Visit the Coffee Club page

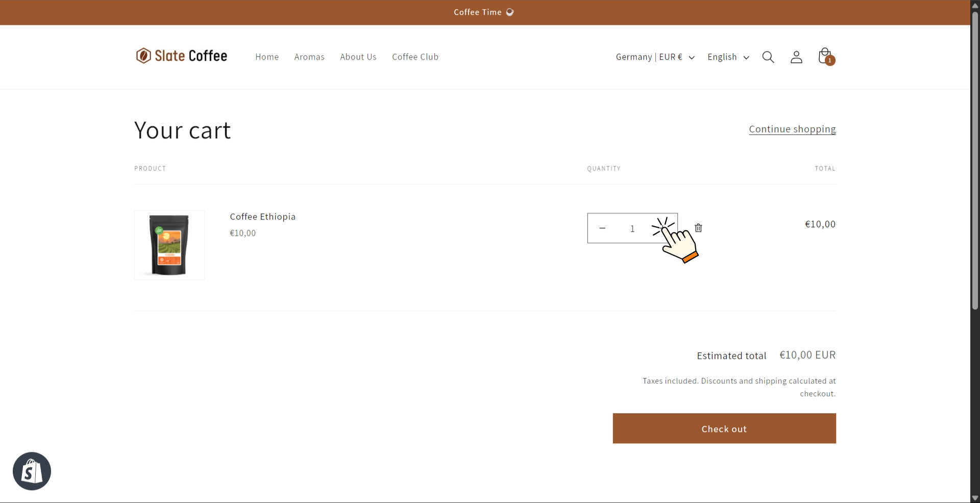(415, 57)
